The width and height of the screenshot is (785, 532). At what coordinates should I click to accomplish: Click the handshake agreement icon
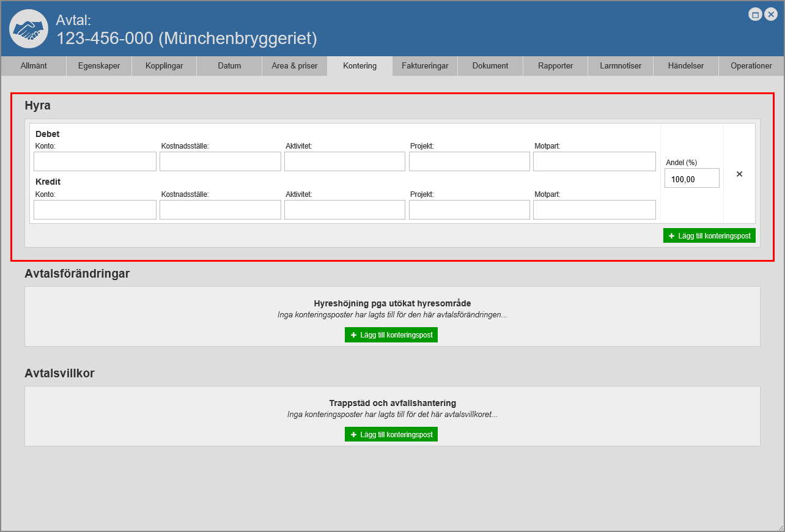pyautogui.click(x=29, y=29)
